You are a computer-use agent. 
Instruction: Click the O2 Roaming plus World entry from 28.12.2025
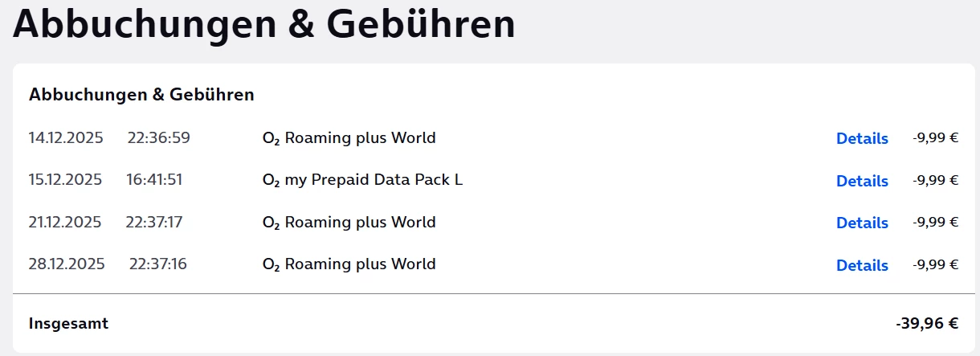click(349, 264)
